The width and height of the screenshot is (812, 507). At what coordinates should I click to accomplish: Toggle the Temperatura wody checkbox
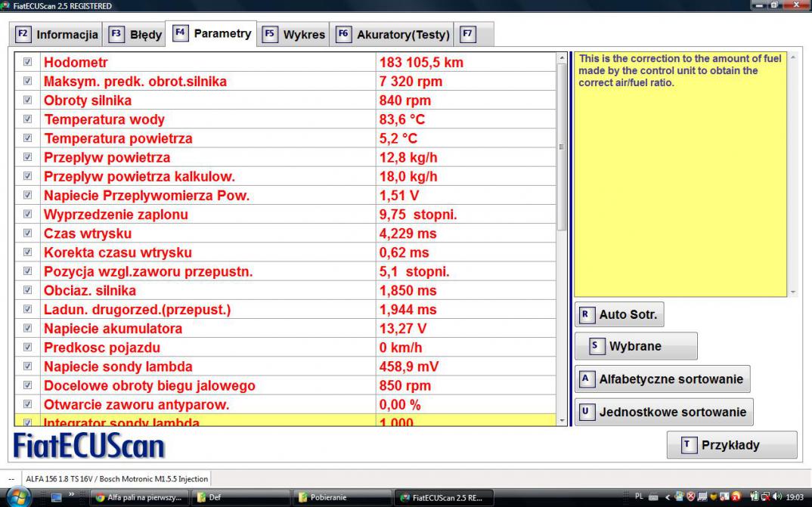(27, 119)
